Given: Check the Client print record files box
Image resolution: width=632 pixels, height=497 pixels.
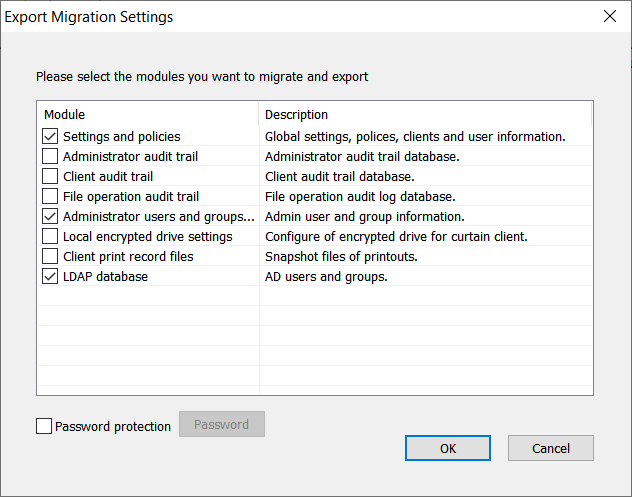Looking at the screenshot, I should click(50, 256).
